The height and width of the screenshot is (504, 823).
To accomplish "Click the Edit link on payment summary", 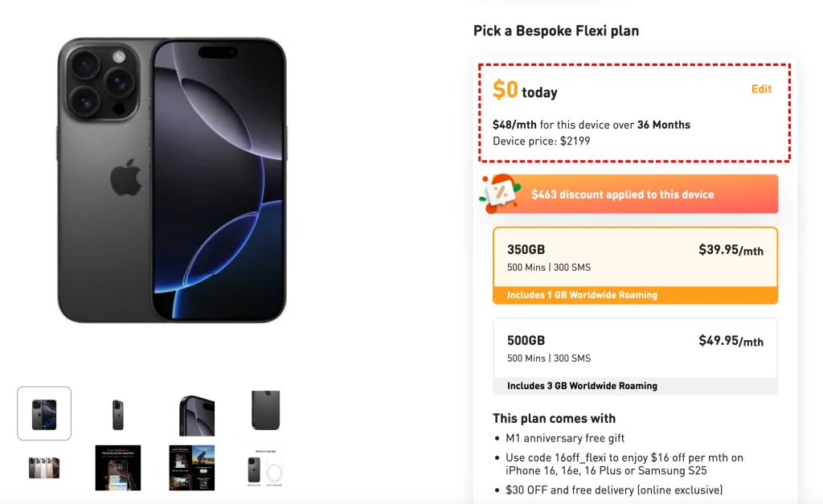I will click(761, 89).
